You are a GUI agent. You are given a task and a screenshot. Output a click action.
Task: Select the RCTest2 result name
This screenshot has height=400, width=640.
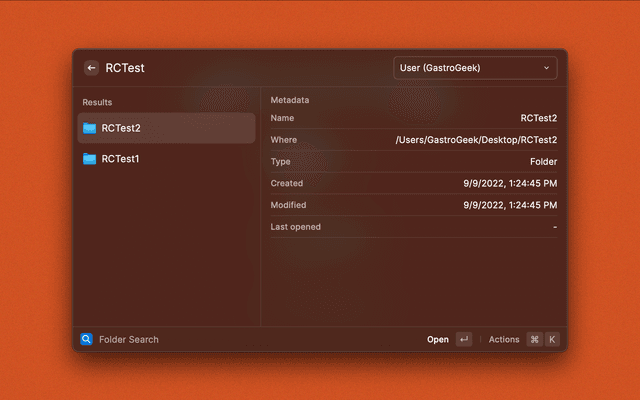[121, 128]
